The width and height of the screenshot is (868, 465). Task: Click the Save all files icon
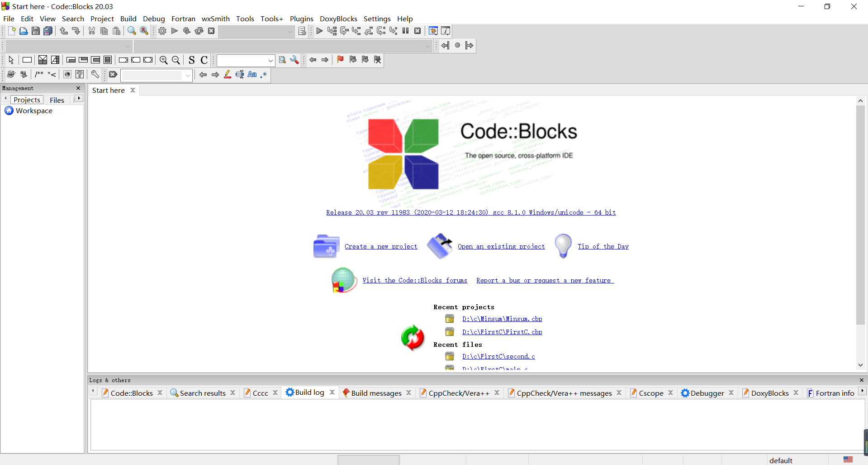pos(48,31)
